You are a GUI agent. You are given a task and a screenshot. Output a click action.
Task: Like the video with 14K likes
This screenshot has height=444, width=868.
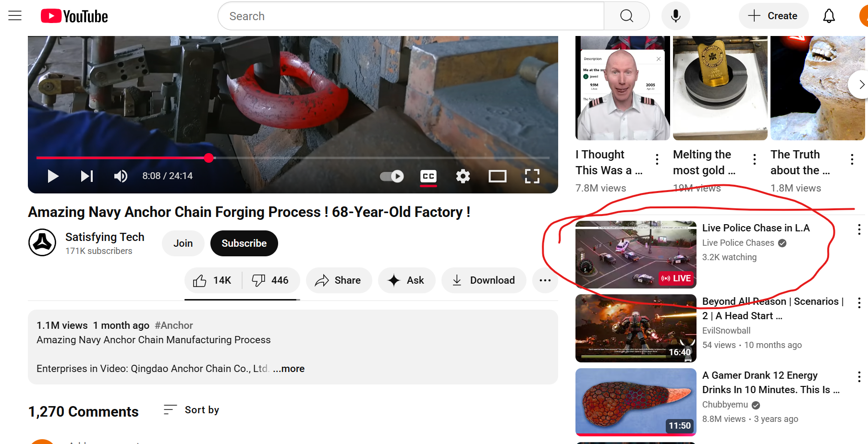click(x=213, y=280)
